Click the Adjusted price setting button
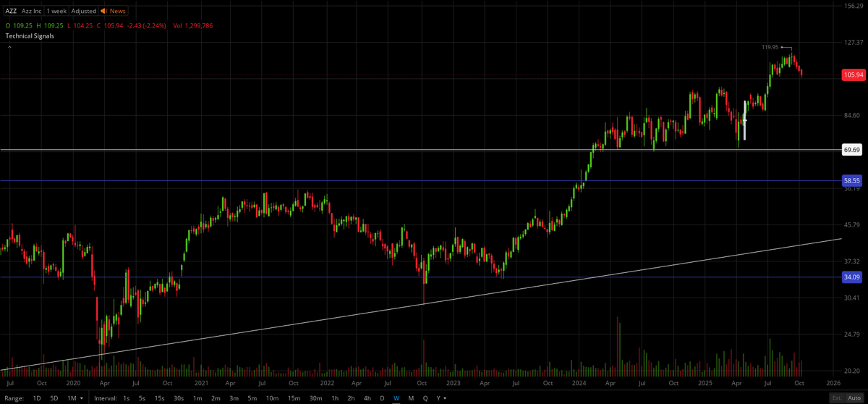The width and height of the screenshot is (868, 404). (83, 11)
